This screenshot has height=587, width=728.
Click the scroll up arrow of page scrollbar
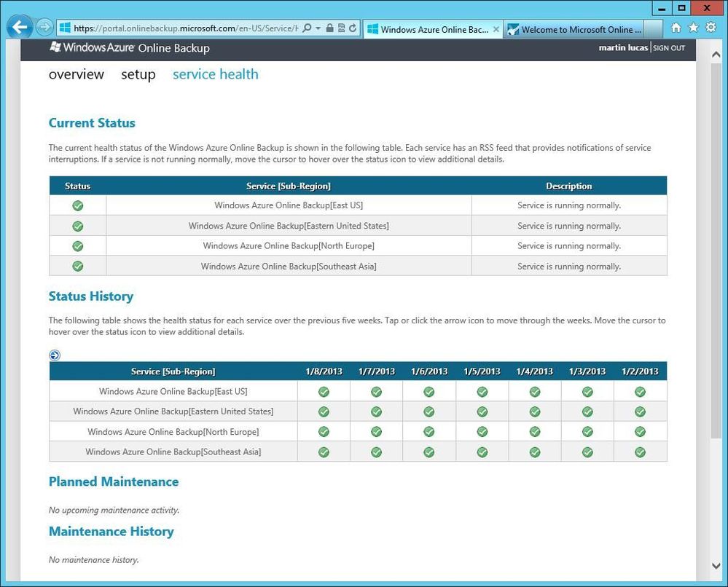(x=716, y=55)
